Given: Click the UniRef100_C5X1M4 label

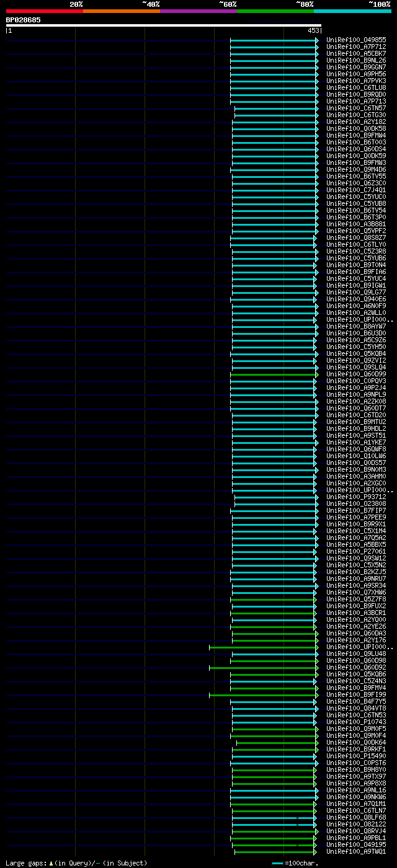Looking at the screenshot, I should [356, 531].
